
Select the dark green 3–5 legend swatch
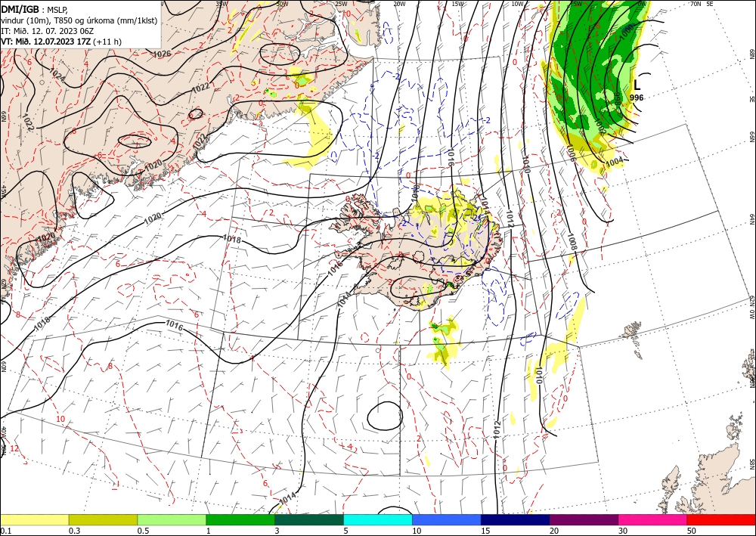309,519
